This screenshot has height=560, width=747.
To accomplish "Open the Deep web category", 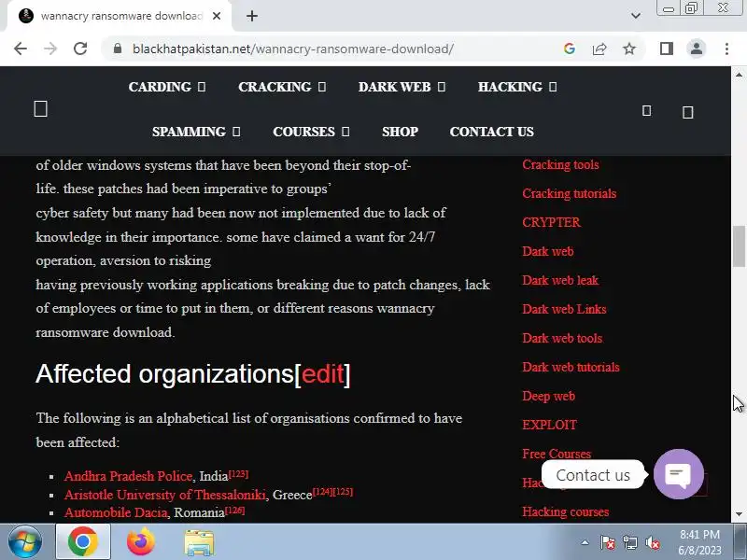I will tap(548, 396).
